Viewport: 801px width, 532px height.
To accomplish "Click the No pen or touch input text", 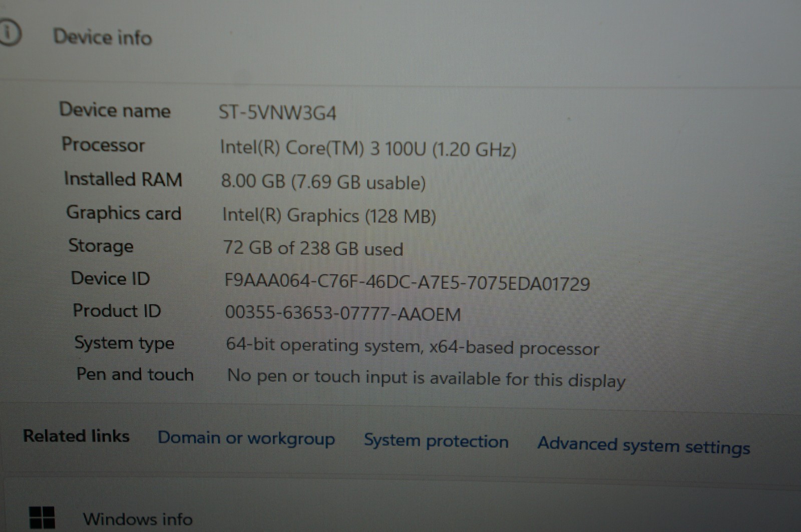I will click(427, 378).
